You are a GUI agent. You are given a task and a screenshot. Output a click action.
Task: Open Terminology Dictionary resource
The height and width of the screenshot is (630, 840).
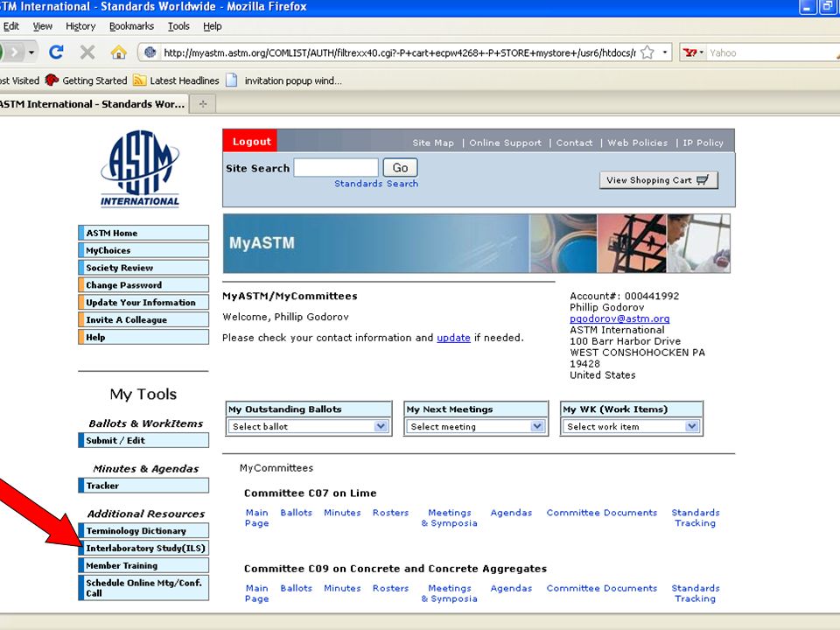(143, 531)
